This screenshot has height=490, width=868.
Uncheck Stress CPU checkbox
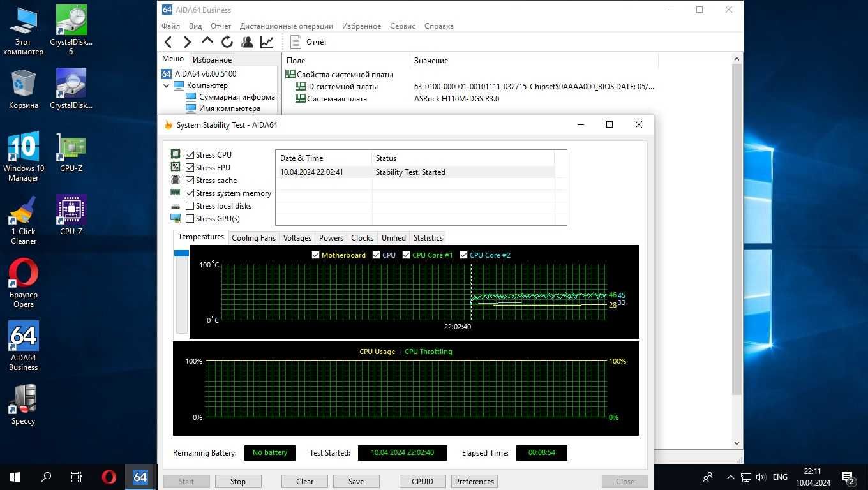pos(190,154)
